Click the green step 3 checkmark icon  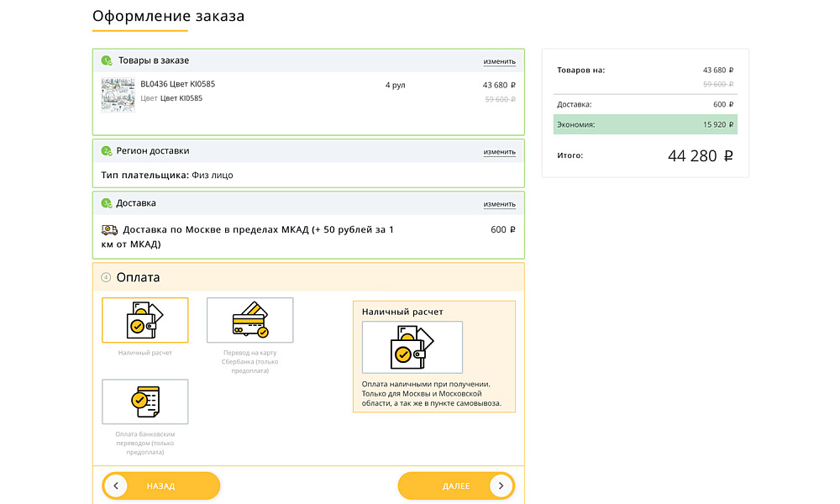tap(107, 203)
